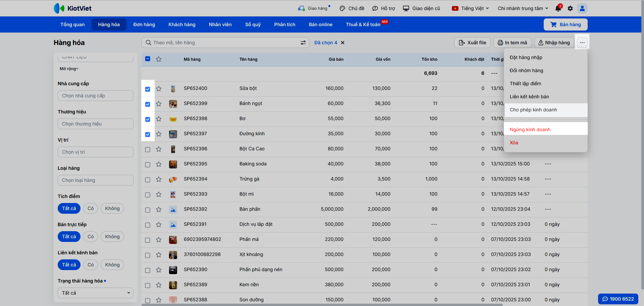Switch to Giao diện cũ old interface
Image resolution: width=644 pixels, height=306 pixels.
[x=422, y=8]
